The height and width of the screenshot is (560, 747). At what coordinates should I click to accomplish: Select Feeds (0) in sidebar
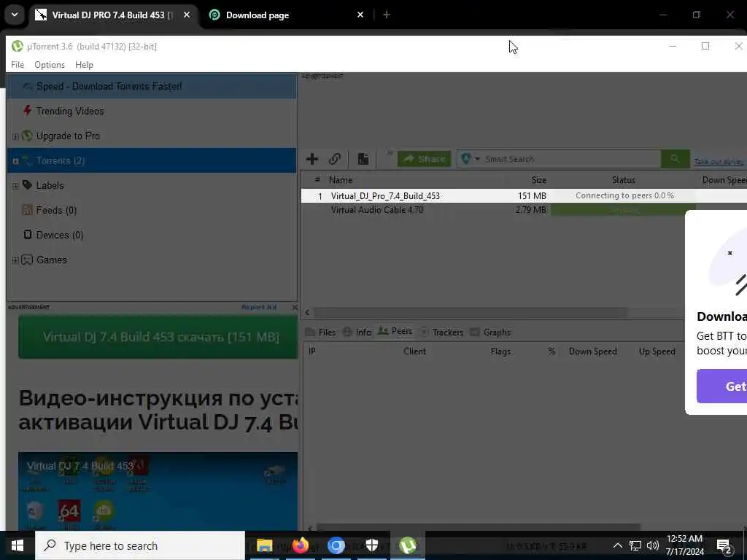pyautogui.click(x=152, y=210)
